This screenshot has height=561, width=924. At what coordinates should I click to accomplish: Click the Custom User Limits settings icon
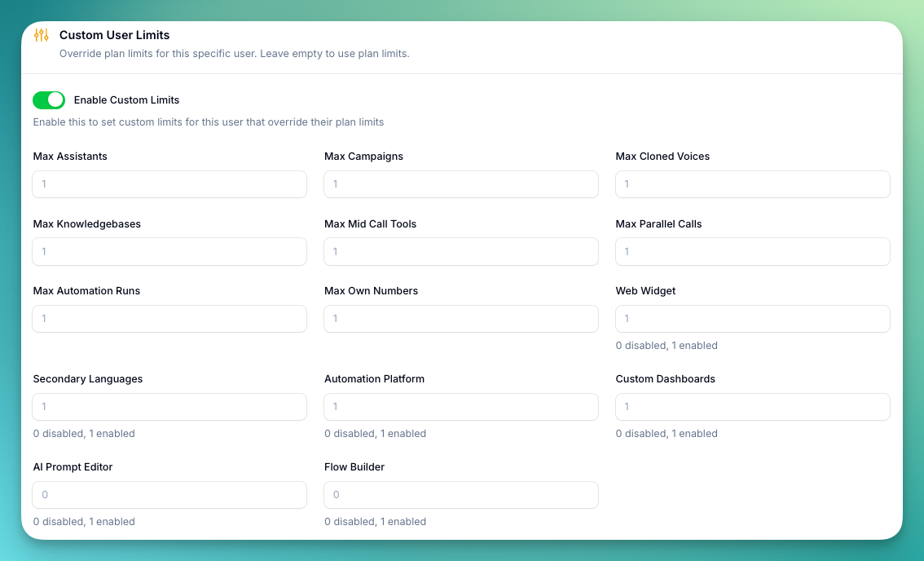click(x=40, y=35)
